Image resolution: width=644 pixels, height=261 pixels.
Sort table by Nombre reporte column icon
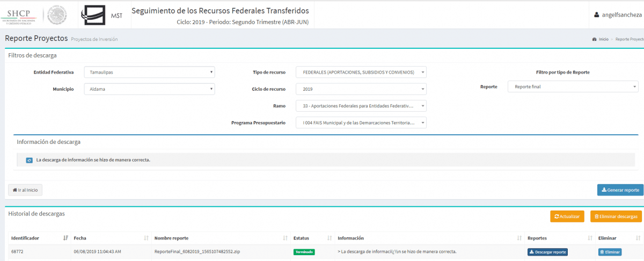tap(286, 238)
